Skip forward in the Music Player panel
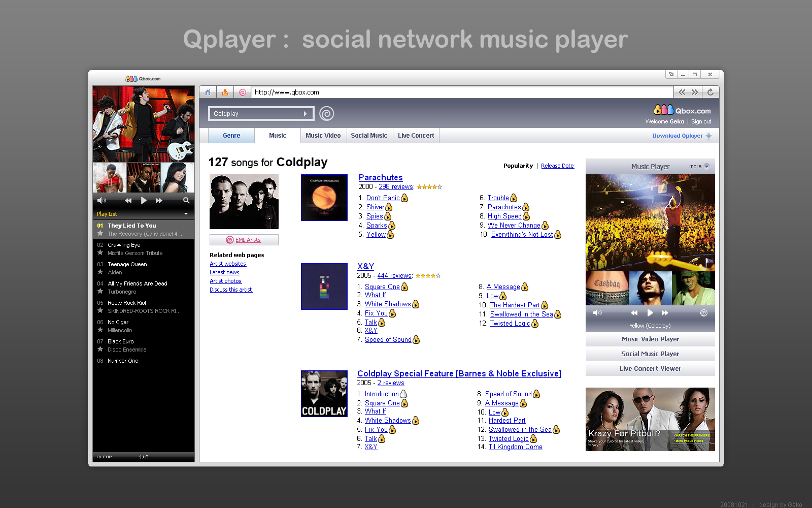 click(x=665, y=313)
